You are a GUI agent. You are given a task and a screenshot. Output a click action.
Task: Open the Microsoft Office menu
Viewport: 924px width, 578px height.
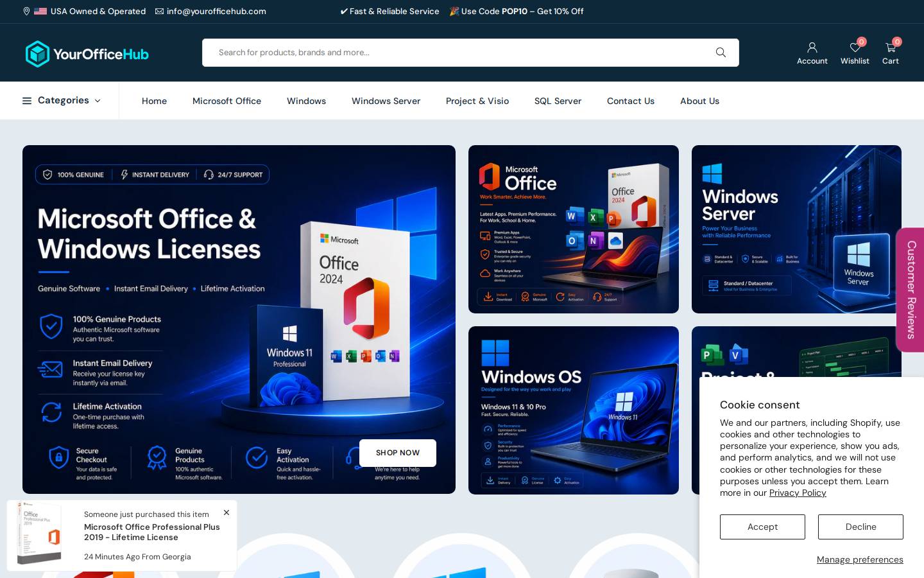coord(227,101)
